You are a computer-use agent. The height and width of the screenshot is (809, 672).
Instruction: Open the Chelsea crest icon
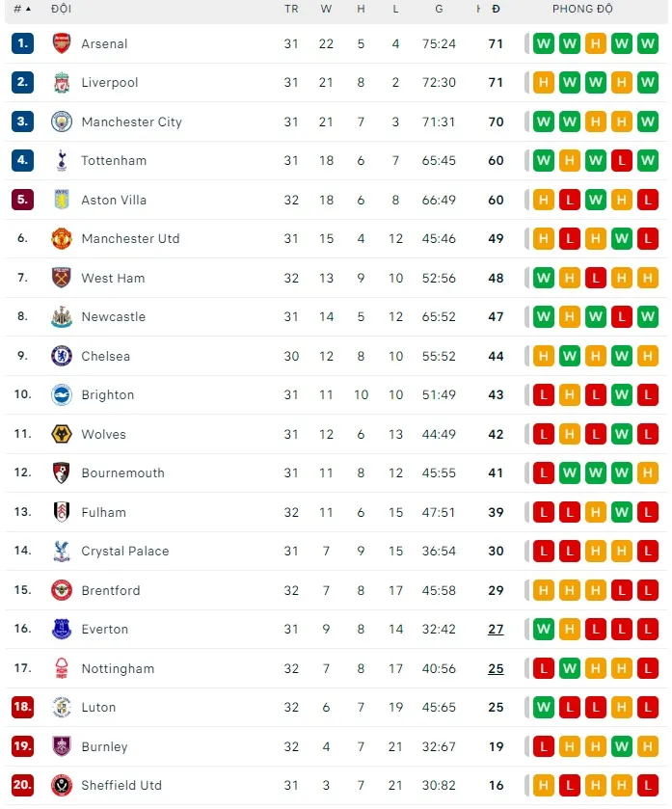click(62, 356)
